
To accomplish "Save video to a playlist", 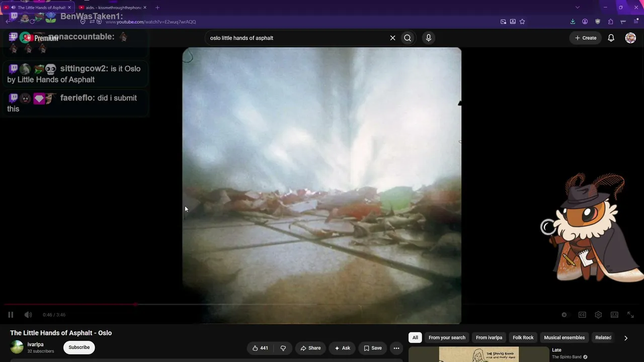I will coord(373,348).
